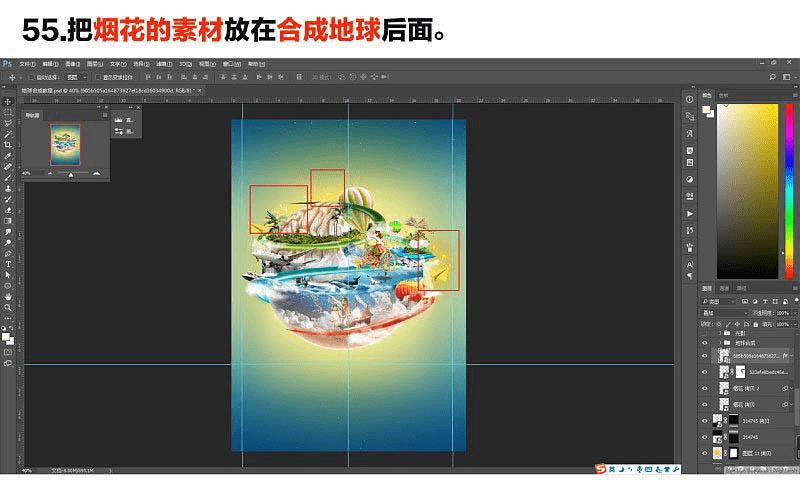Image resolution: width=800 pixels, height=480 pixels.
Task: Toggle Quick Mask mode icon
Action: pos(8,352)
